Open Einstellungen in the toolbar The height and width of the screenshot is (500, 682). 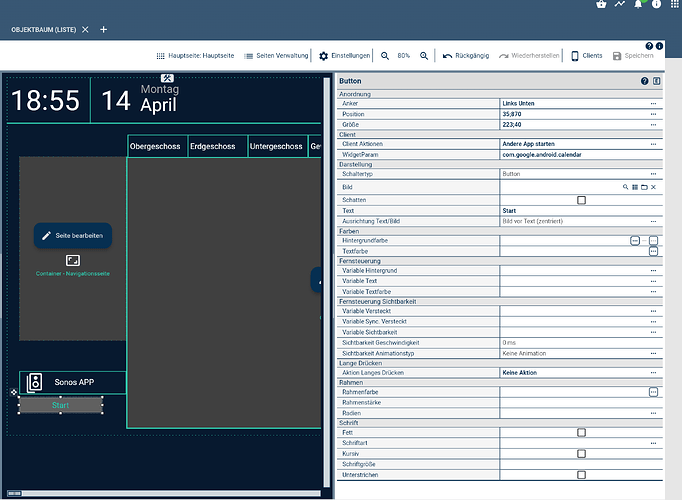point(344,56)
